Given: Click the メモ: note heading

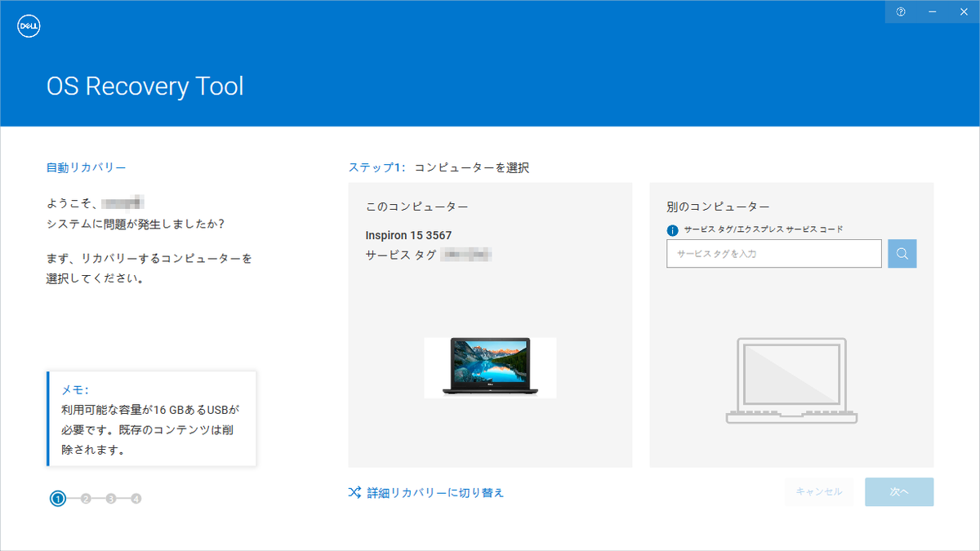Looking at the screenshot, I should tap(75, 390).
